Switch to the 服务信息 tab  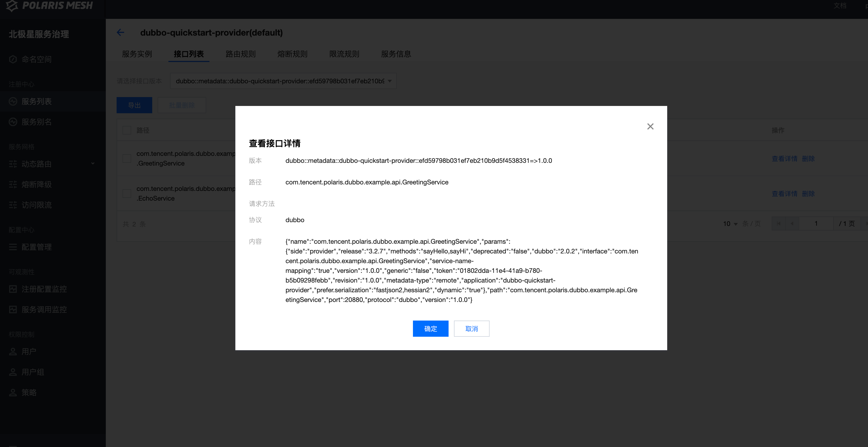pyautogui.click(x=396, y=54)
